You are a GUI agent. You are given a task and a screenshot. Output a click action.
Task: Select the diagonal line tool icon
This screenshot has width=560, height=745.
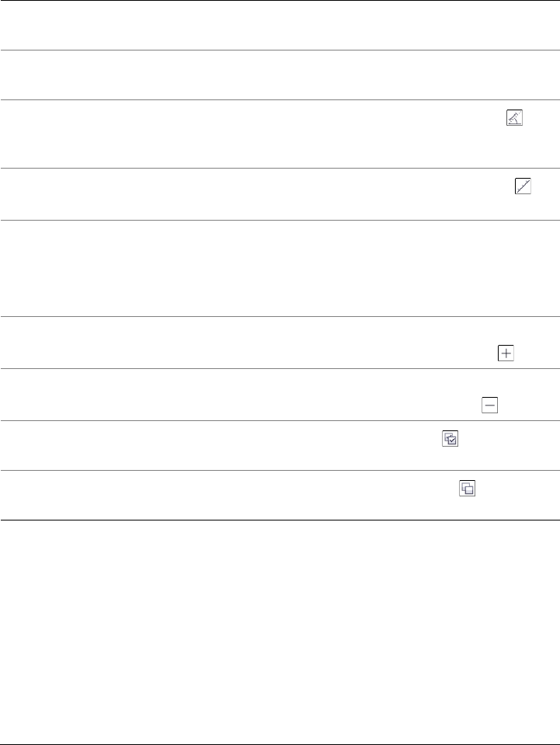(522, 186)
